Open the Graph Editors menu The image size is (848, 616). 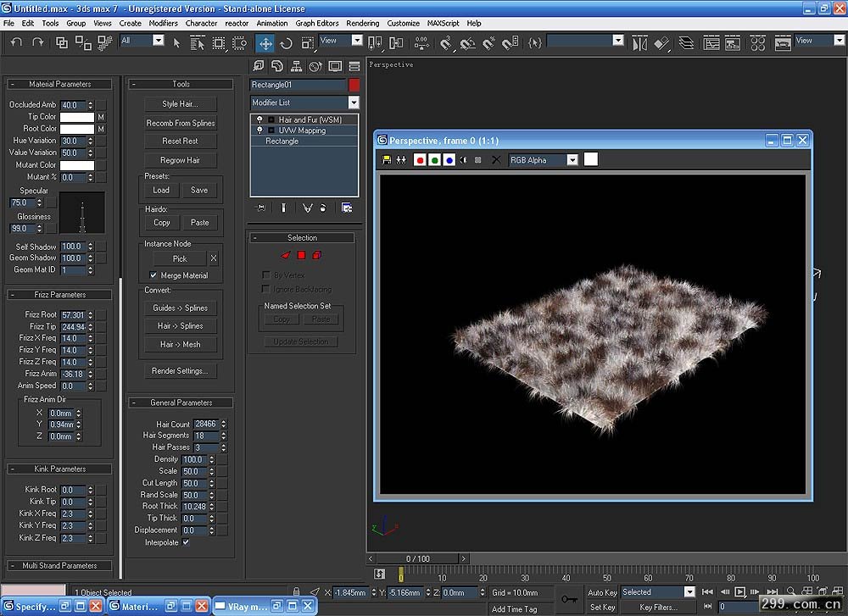tap(317, 23)
